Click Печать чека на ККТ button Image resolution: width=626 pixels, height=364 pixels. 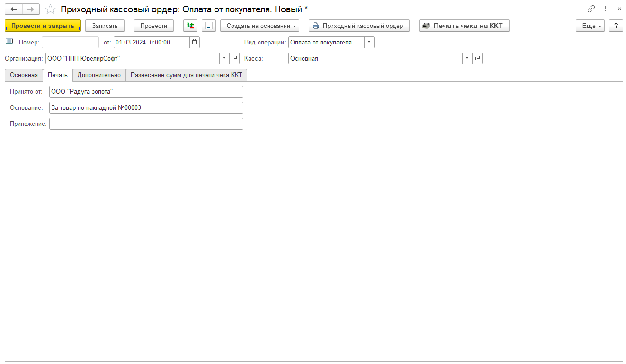pos(464,26)
